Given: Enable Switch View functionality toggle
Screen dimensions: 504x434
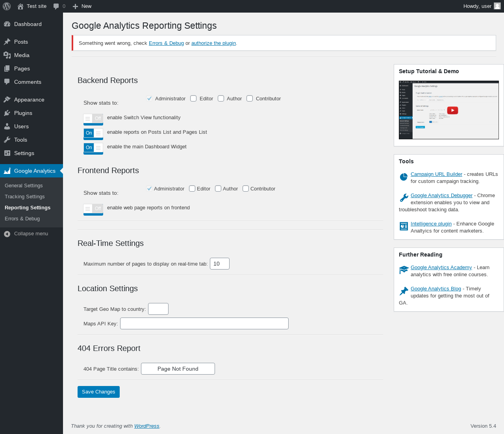Looking at the screenshot, I should click(93, 119).
